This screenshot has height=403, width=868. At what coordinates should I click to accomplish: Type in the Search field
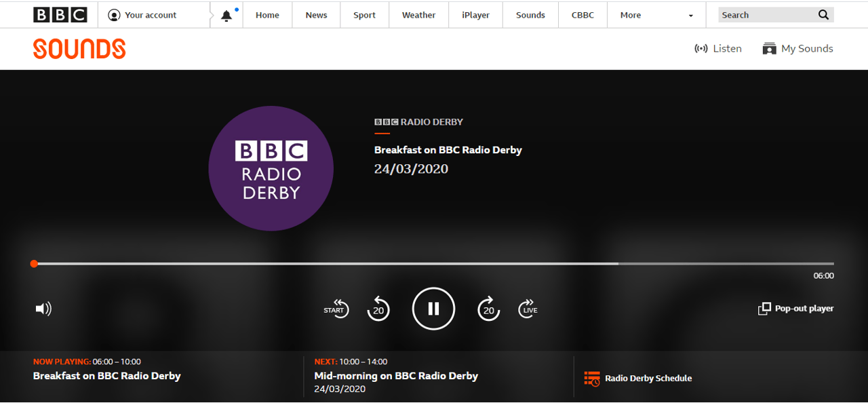(x=765, y=15)
